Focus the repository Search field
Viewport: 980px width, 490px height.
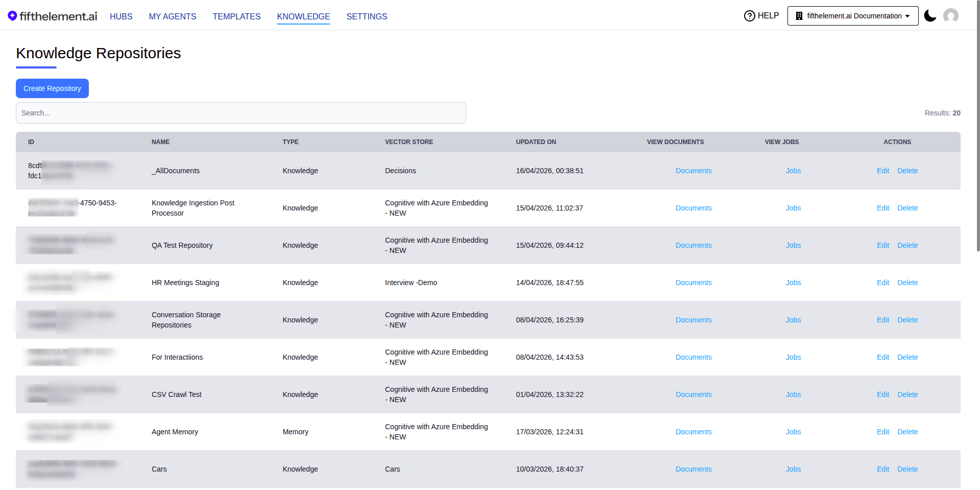[x=241, y=113]
